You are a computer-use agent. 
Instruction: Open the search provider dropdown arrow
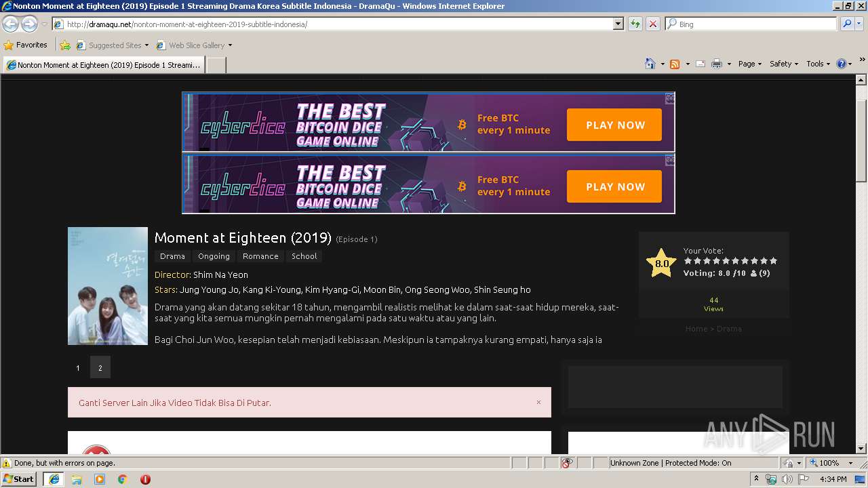coord(860,24)
